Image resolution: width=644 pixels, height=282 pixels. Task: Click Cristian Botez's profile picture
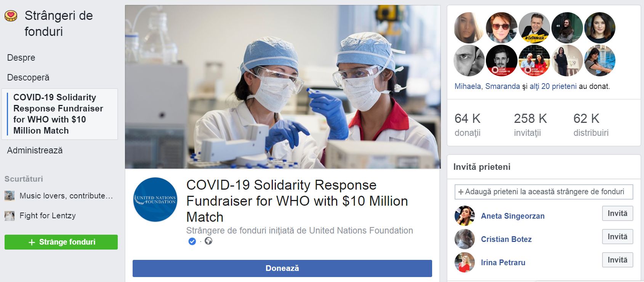tap(465, 239)
